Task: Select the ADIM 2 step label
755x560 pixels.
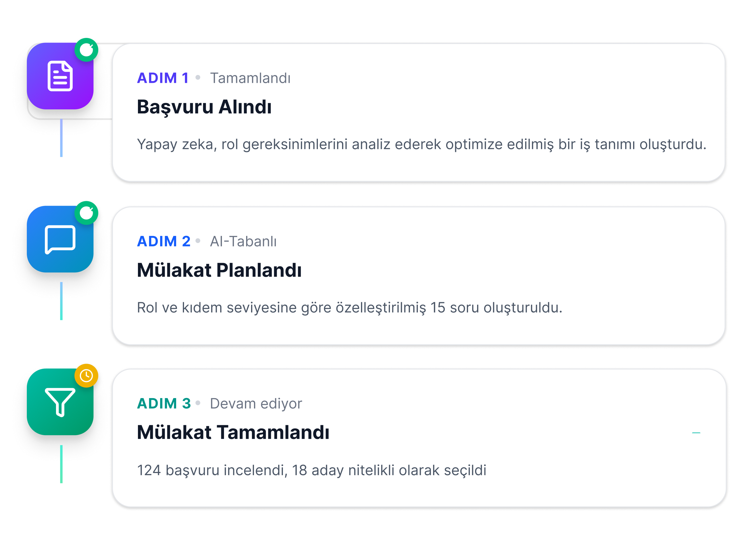Action: coord(164,242)
